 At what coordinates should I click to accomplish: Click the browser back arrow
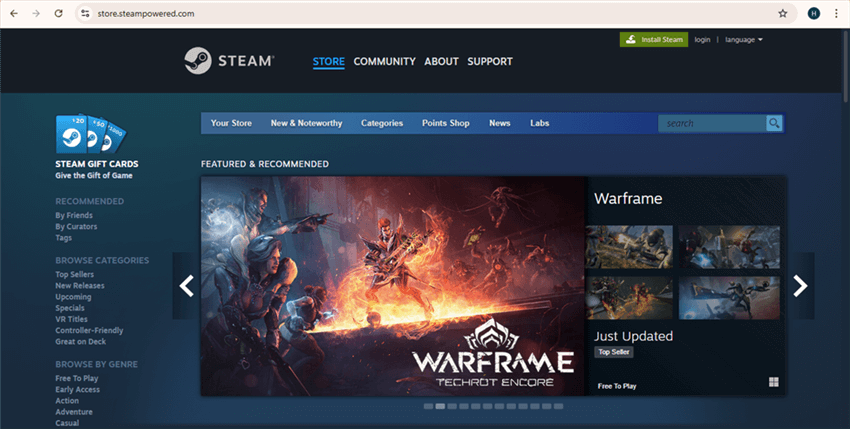click(14, 14)
